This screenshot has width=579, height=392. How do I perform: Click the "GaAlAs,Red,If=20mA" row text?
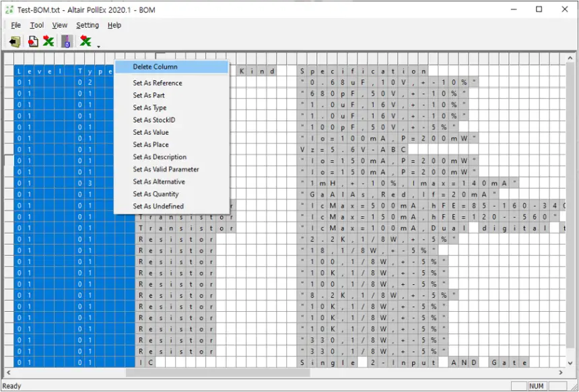[x=398, y=195]
